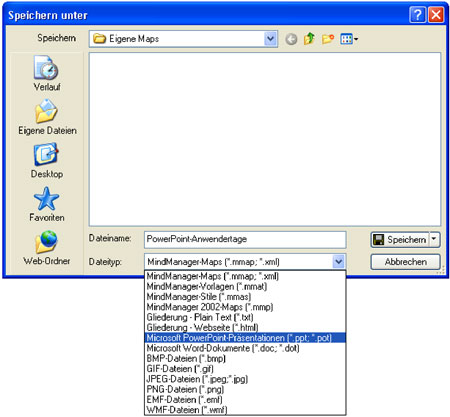Image resolution: width=450 pixels, height=417 pixels.
Task: Click the Abbrechen button
Action: tap(405, 262)
